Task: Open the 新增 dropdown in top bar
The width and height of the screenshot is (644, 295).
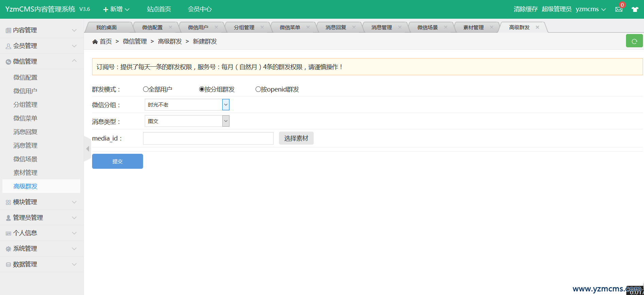Action: pyautogui.click(x=116, y=9)
